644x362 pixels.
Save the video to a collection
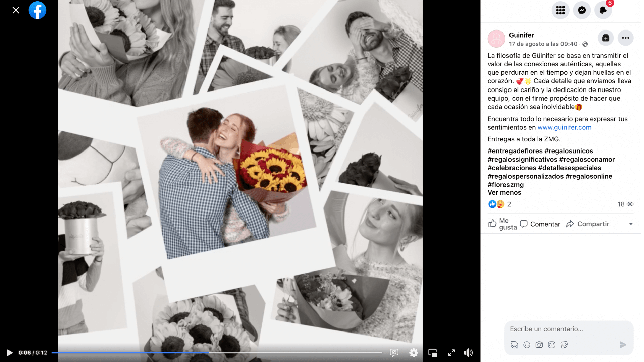(606, 38)
